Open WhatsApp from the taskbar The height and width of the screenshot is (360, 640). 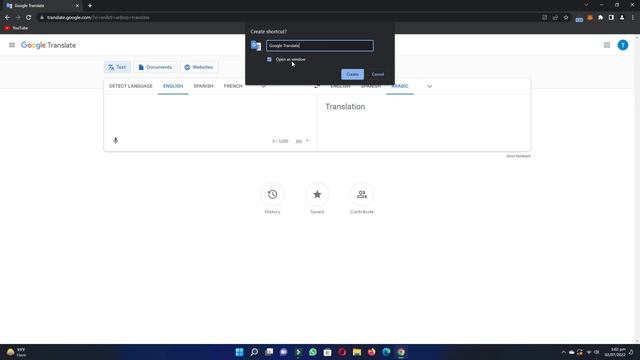coord(313,352)
